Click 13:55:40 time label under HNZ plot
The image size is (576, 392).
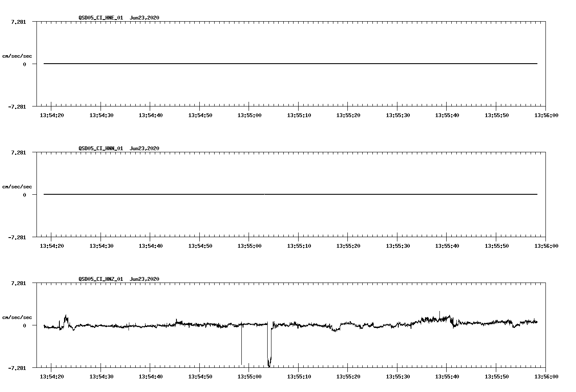tap(447, 376)
